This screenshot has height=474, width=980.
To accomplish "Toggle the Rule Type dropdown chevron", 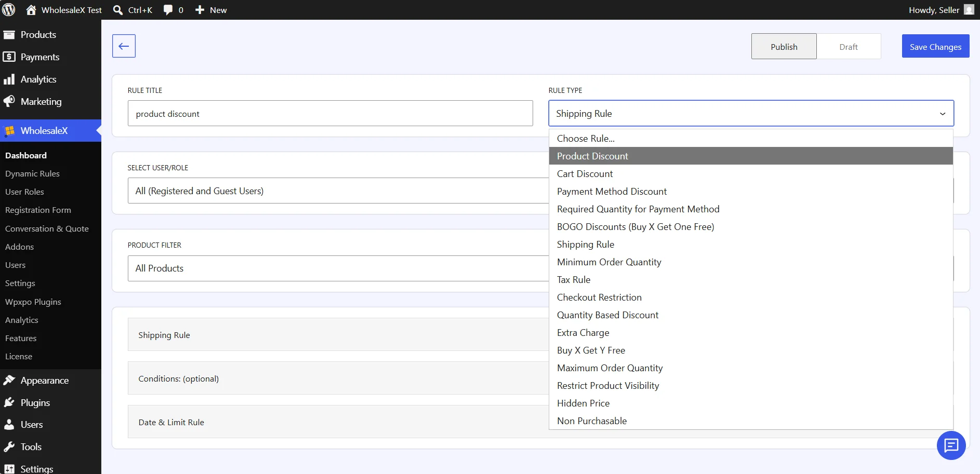I will 942,114.
